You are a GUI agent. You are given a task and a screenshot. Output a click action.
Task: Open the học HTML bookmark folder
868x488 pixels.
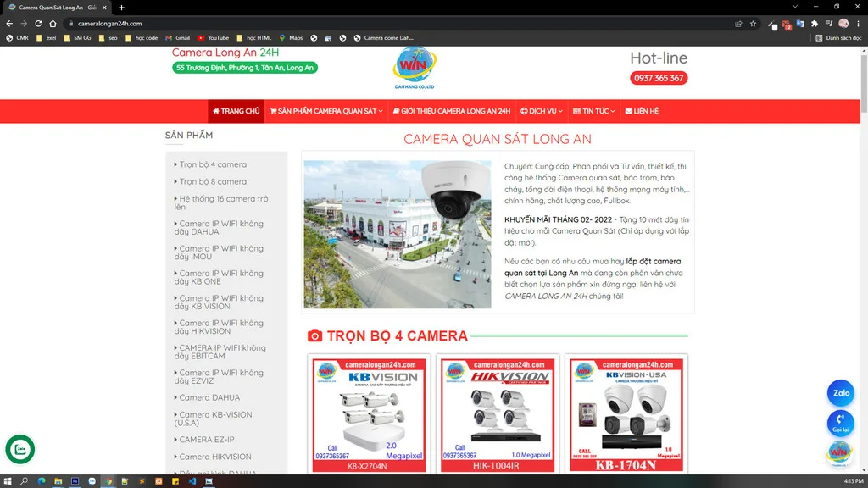254,37
